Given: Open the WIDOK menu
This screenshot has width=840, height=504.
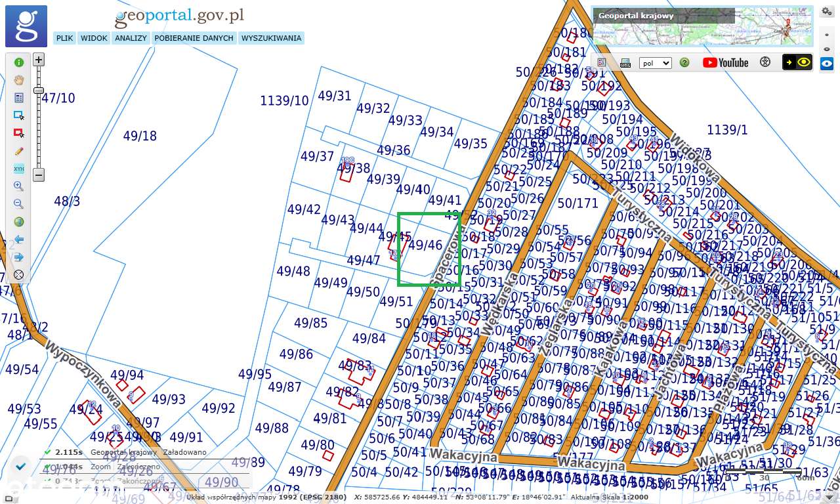Looking at the screenshot, I should [94, 38].
